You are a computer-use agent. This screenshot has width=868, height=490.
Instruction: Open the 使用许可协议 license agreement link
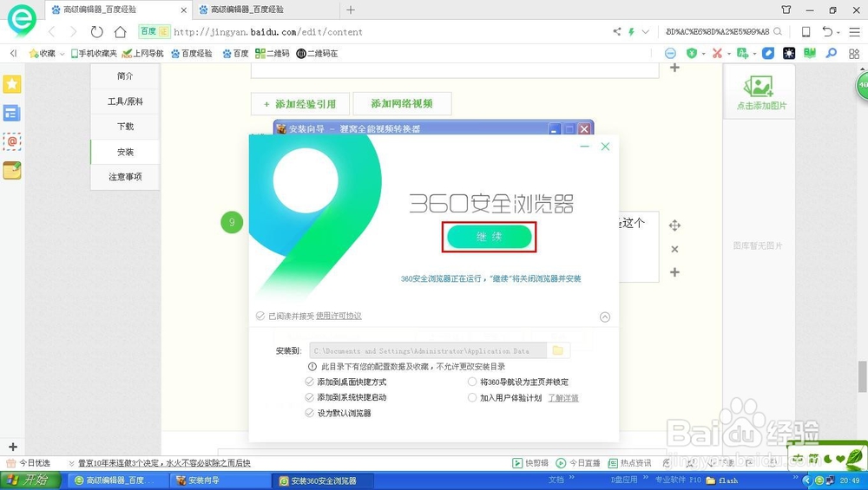[x=339, y=316]
